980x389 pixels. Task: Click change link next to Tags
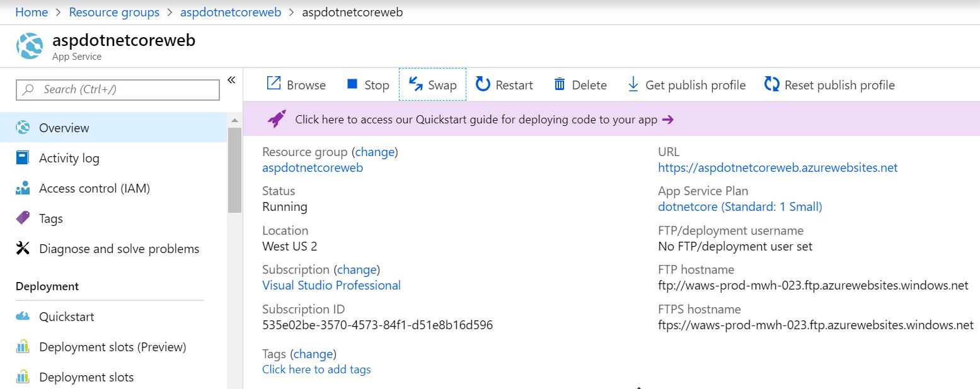[313, 354]
